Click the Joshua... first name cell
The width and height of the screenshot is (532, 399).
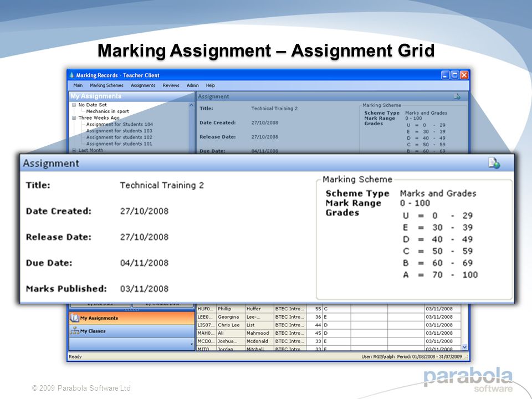point(231,341)
